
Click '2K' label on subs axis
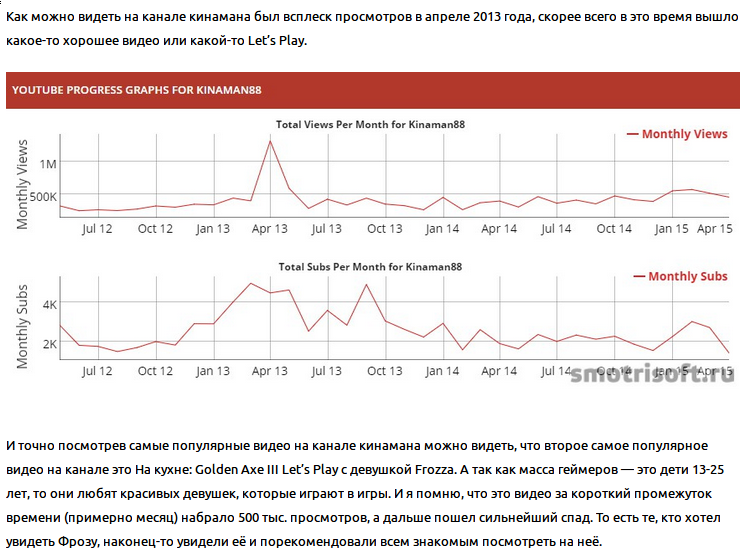[x=50, y=344]
